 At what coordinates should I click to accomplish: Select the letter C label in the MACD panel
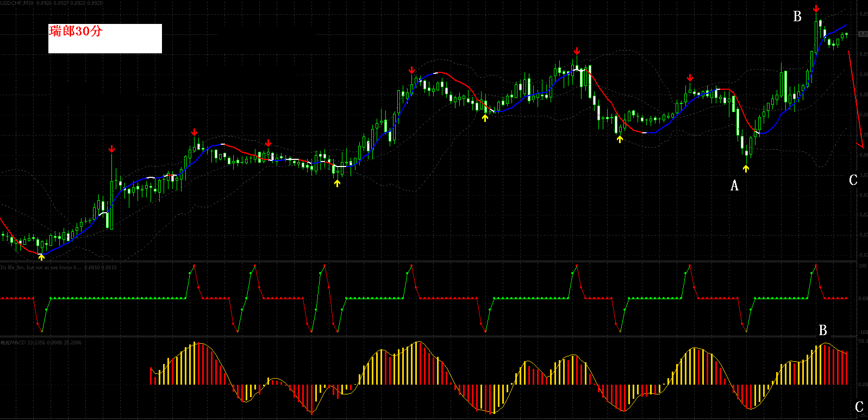[859, 407]
